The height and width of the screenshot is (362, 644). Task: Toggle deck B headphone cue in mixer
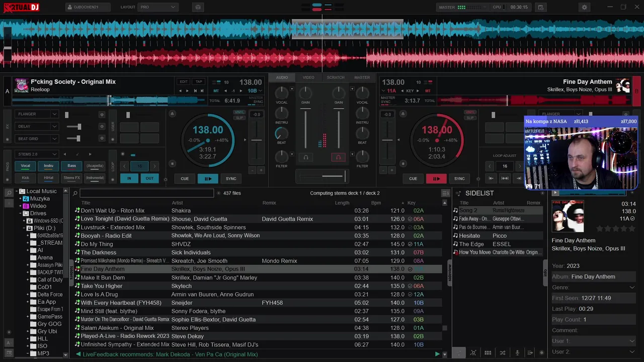[x=338, y=157]
